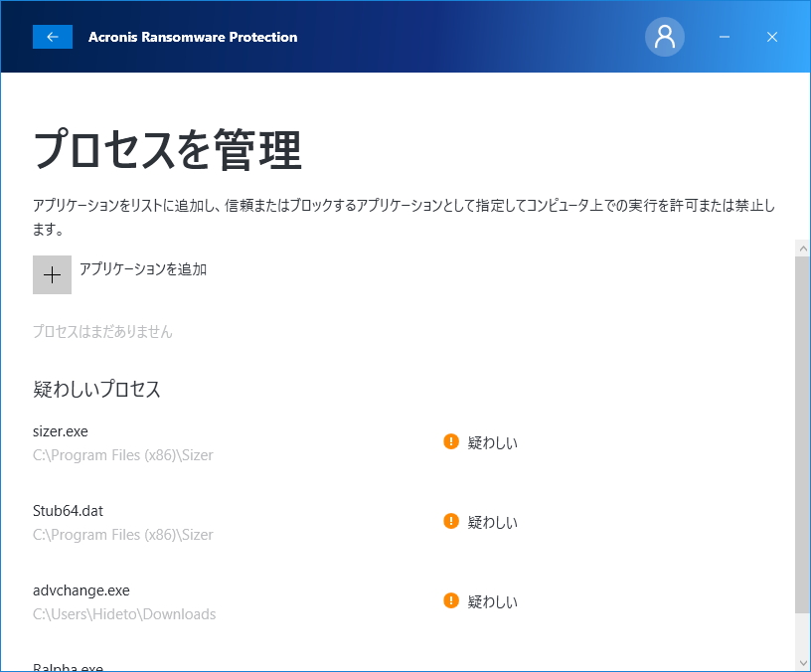This screenshot has width=811, height=672.
Task: Click the Acronis Ransomware Protection logo text
Action: click(x=193, y=37)
